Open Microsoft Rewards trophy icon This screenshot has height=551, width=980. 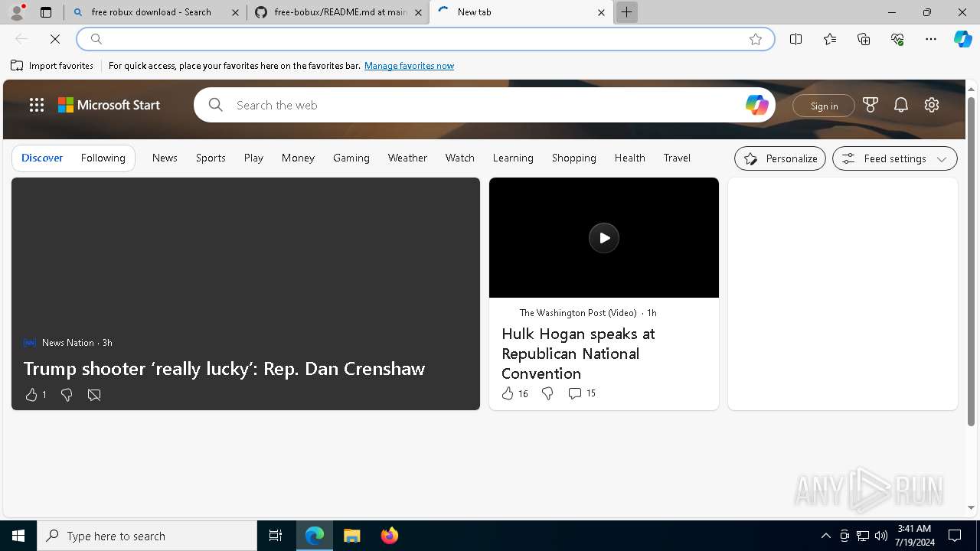click(871, 105)
